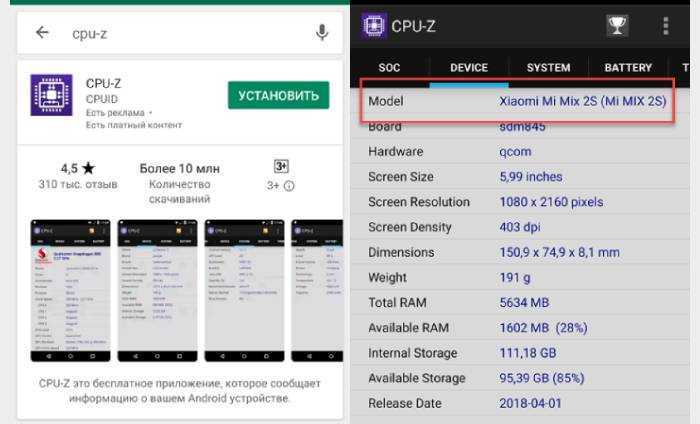The height and width of the screenshot is (424, 700).
Task: Tap 'Более 10 млн' downloads count
Action: (x=179, y=169)
